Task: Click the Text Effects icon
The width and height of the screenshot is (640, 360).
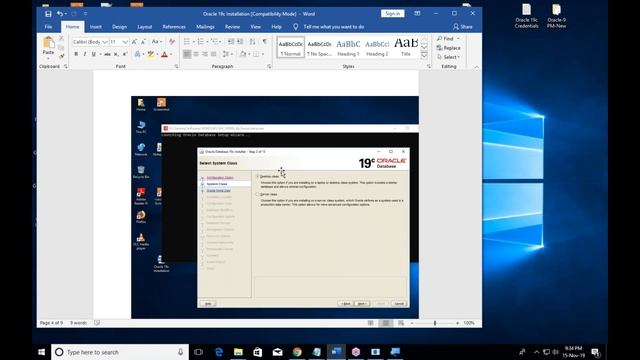Action: tap(138, 54)
